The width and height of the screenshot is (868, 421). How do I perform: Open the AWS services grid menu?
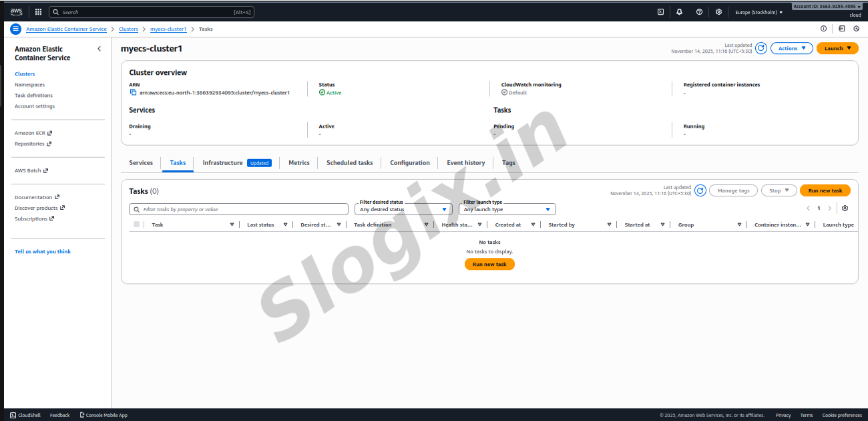click(38, 12)
